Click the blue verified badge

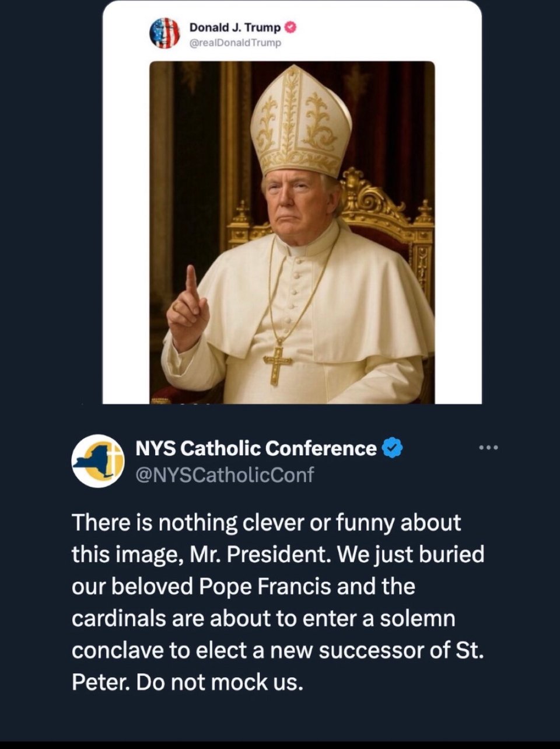pyautogui.click(x=392, y=448)
